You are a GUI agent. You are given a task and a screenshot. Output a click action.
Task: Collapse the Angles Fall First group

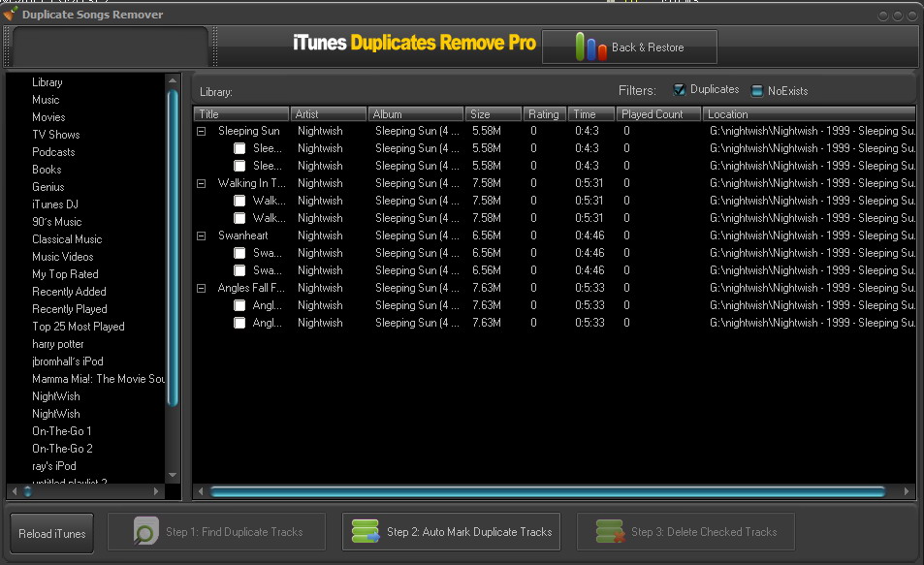click(x=202, y=288)
